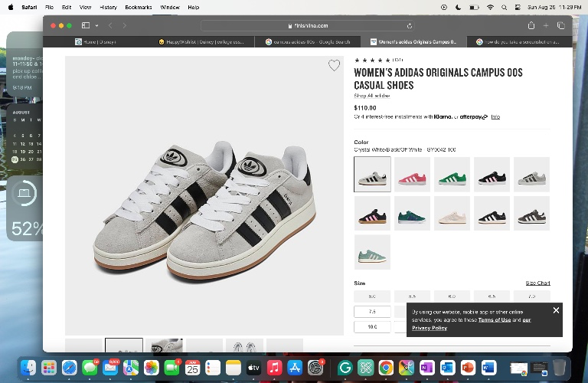This screenshot has width=588, height=383.
Task: Open Spotlight search in menu bar
Action: pos(504,7)
